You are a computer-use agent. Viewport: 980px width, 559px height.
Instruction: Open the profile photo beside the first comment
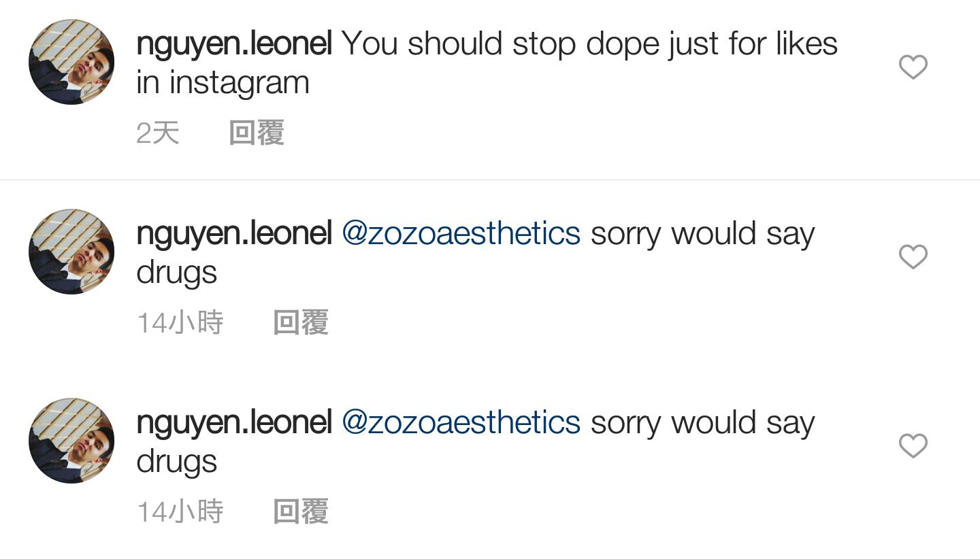71,62
